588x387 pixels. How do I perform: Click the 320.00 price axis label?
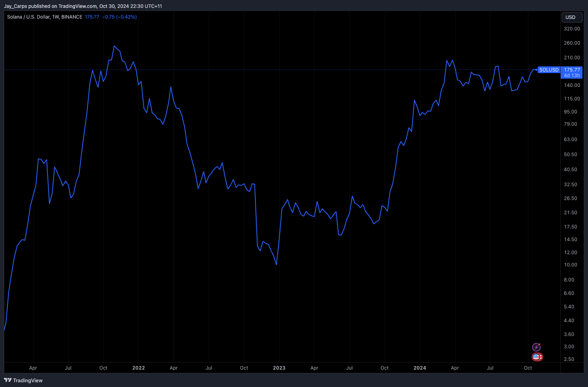(572, 29)
